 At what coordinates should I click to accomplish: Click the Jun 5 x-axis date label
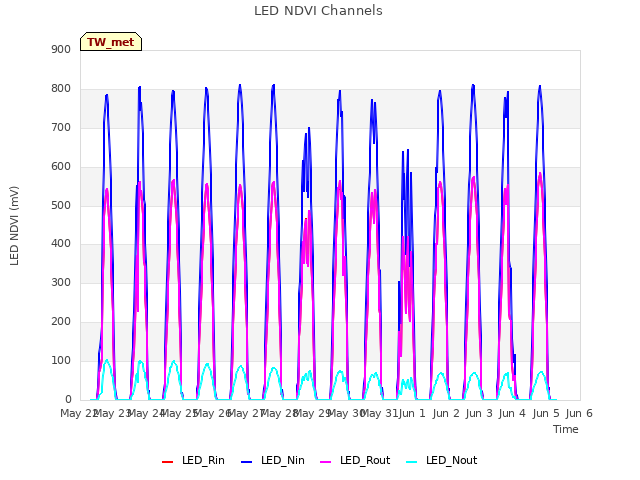(x=546, y=413)
